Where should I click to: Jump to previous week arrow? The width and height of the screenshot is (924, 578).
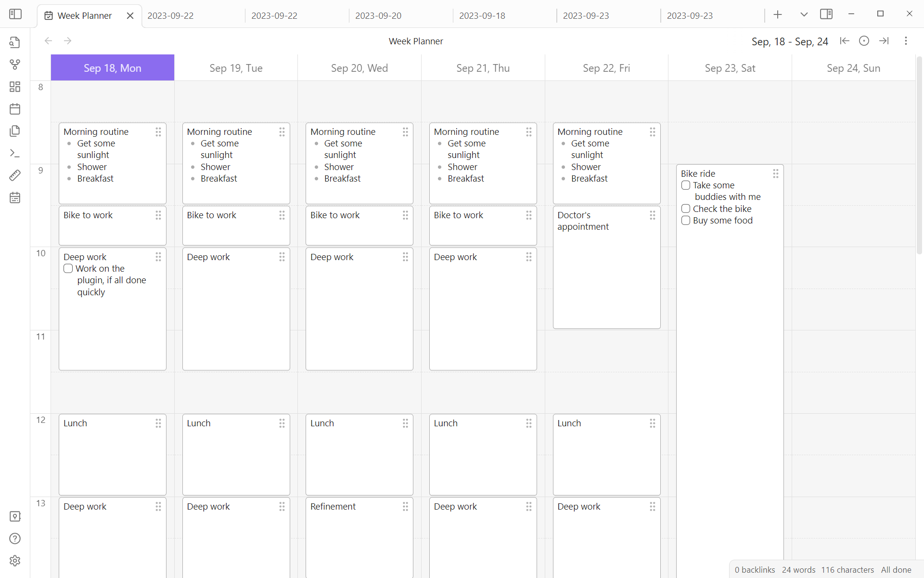tap(845, 41)
